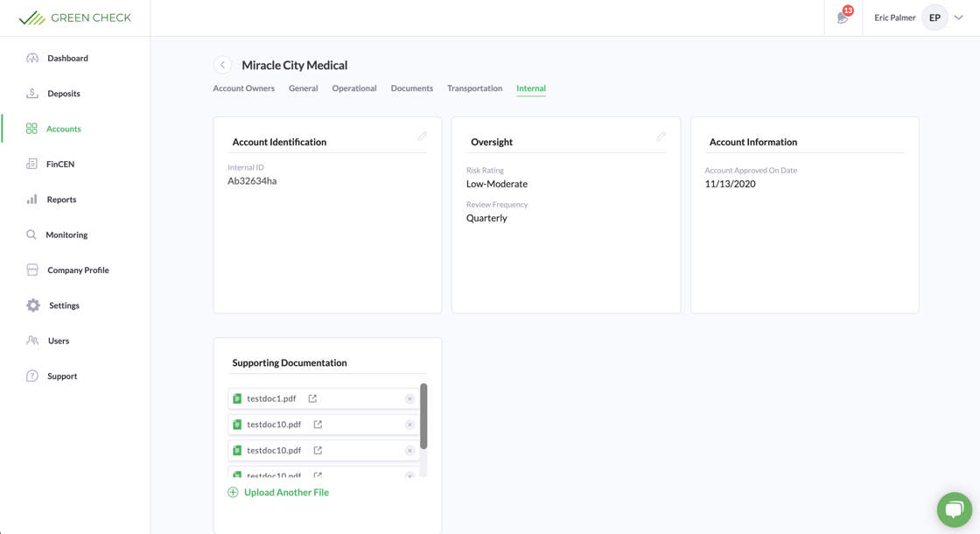Switch to the Account Owners tab
The width and height of the screenshot is (980, 534).
pos(244,88)
